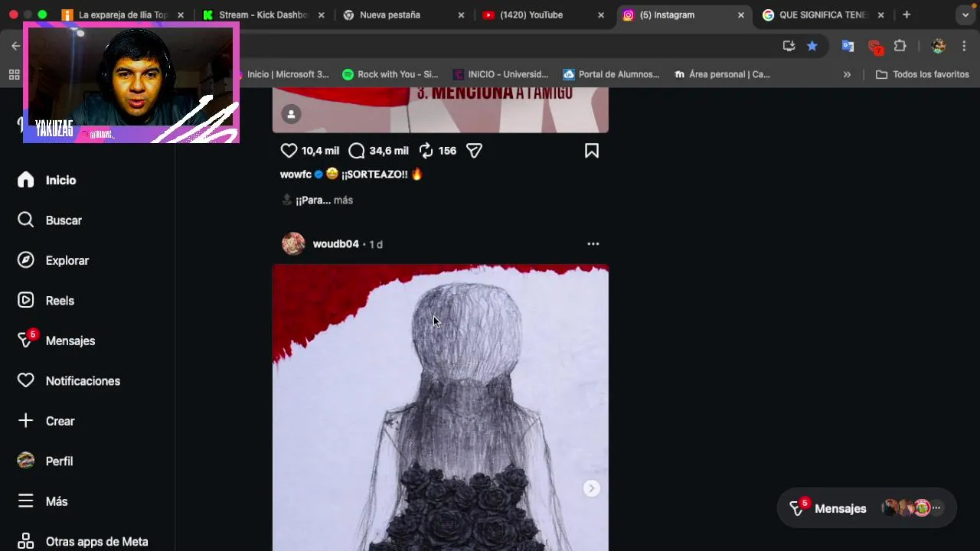Go to Reels in sidebar
The height and width of the screenshot is (551, 980).
pyautogui.click(x=46, y=301)
